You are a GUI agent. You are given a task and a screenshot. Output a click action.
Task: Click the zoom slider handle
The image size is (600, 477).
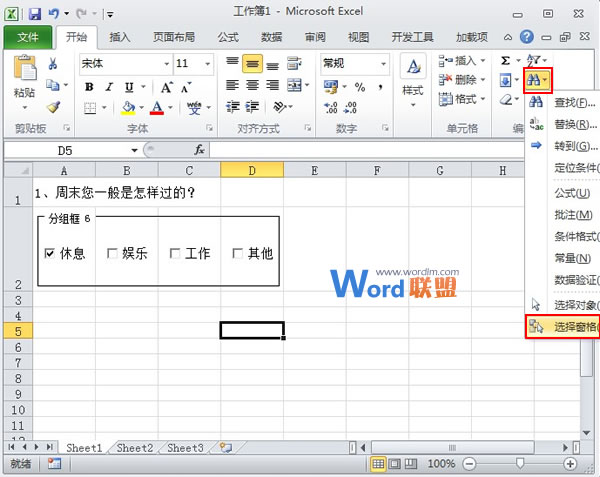point(519,464)
